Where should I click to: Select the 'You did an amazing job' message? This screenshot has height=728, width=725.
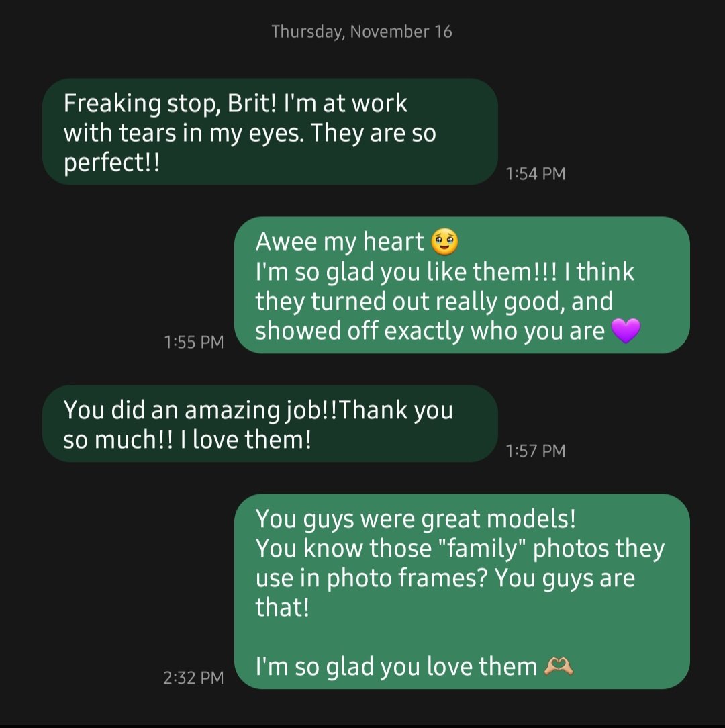pos(270,423)
